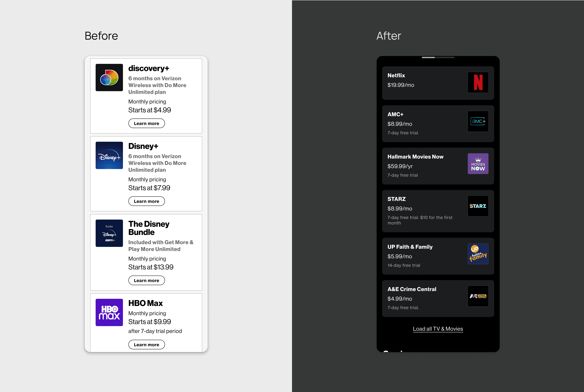Click the Disney+ logo icon
This screenshot has height=392, width=584.
[x=109, y=155]
